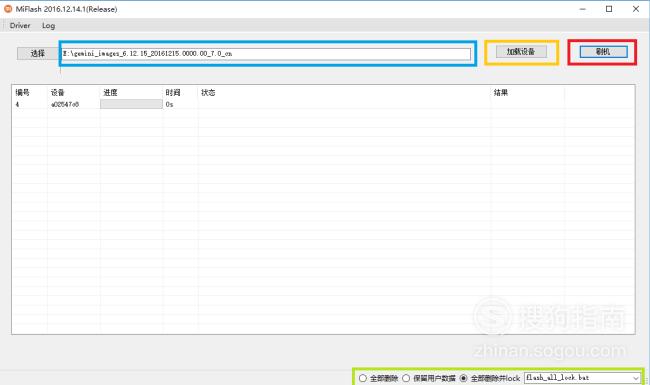Click the 加载设备 (load device) button
This screenshot has width=650, height=385.
521,51
